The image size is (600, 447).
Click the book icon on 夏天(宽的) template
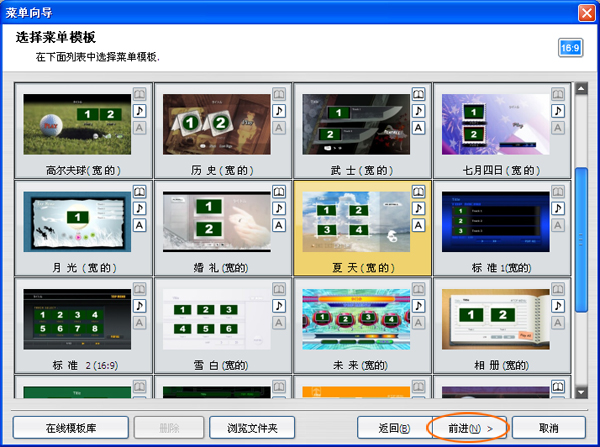(419, 191)
